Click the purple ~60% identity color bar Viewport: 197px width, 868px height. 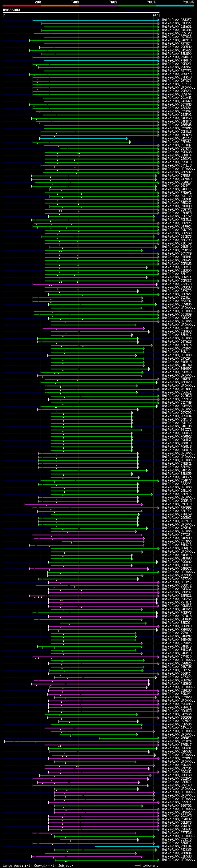coord(98,6)
